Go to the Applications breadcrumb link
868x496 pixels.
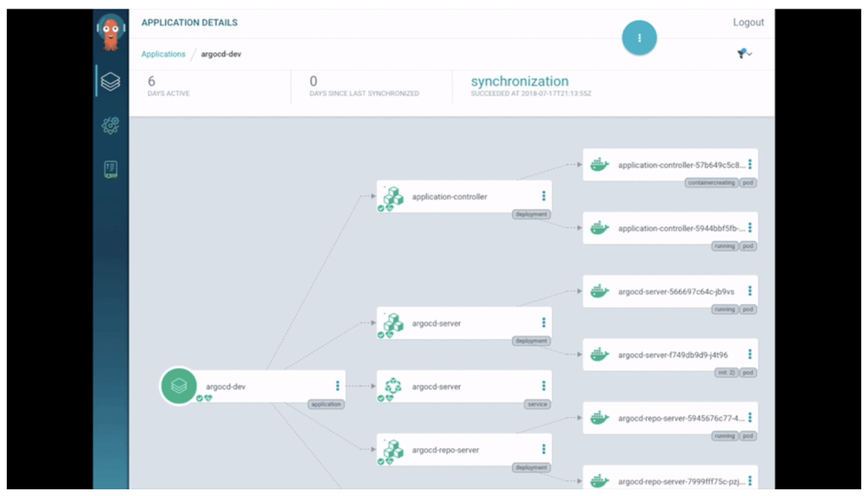(163, 54)
